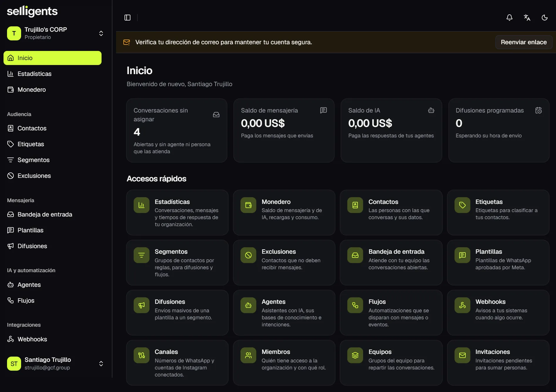The height and width of the screenshot is (392, 556).
Task: Click the Webhooks icon in Accesos rápidos
Action: (463, 305)
